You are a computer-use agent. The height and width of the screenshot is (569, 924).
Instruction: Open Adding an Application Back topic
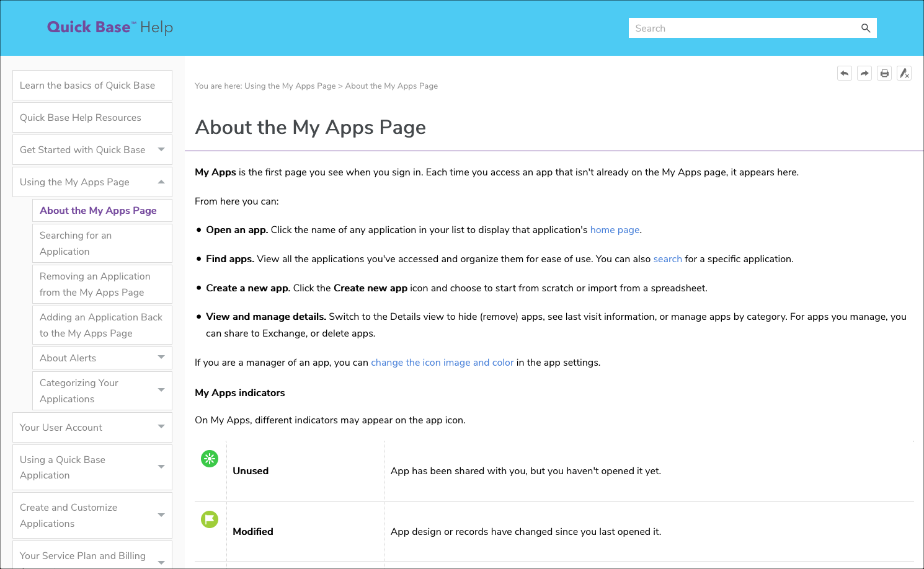102,325
